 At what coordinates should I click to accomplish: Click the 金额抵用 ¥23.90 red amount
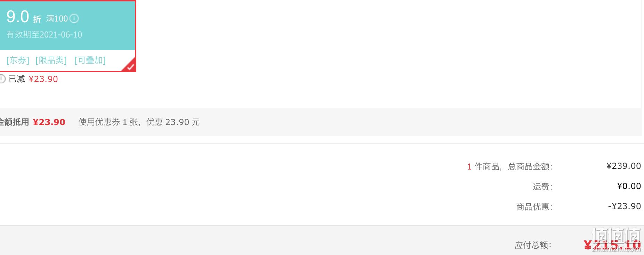click(49, 122)
